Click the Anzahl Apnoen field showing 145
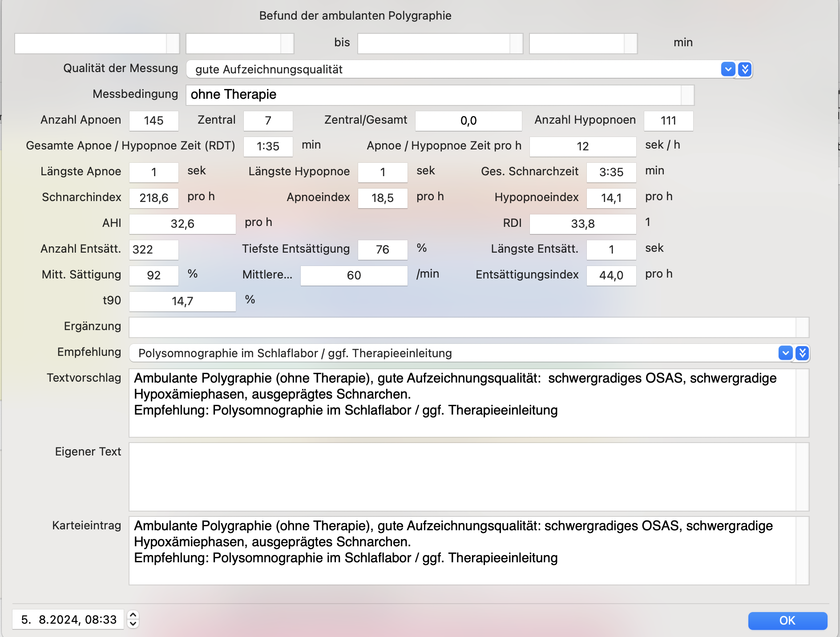840x637 pixels. tap(153, 121)
